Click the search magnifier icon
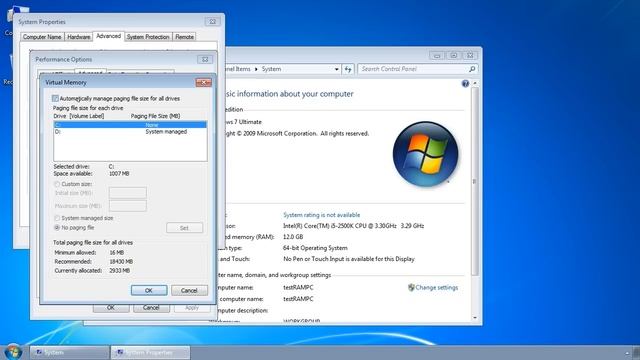 [472, 69]
